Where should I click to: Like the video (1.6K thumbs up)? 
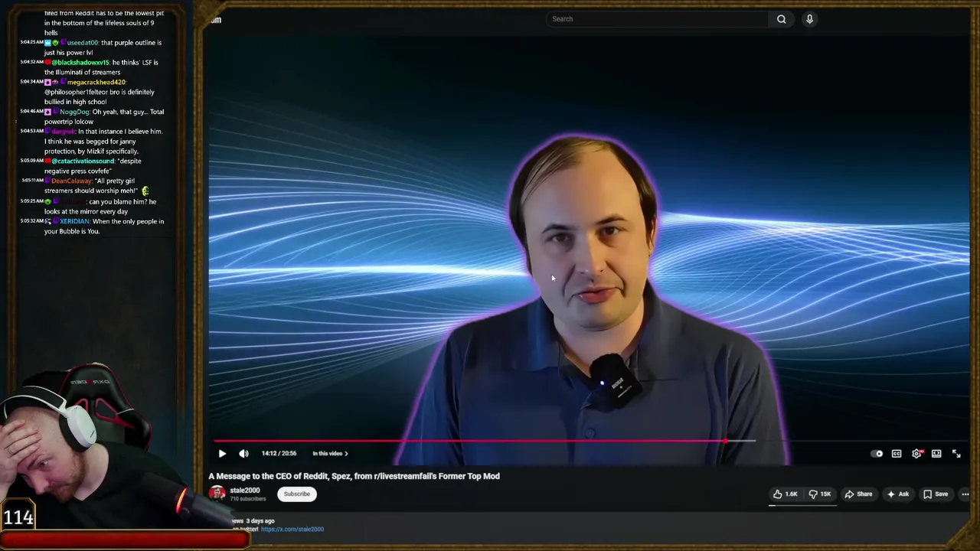(785, 494)
